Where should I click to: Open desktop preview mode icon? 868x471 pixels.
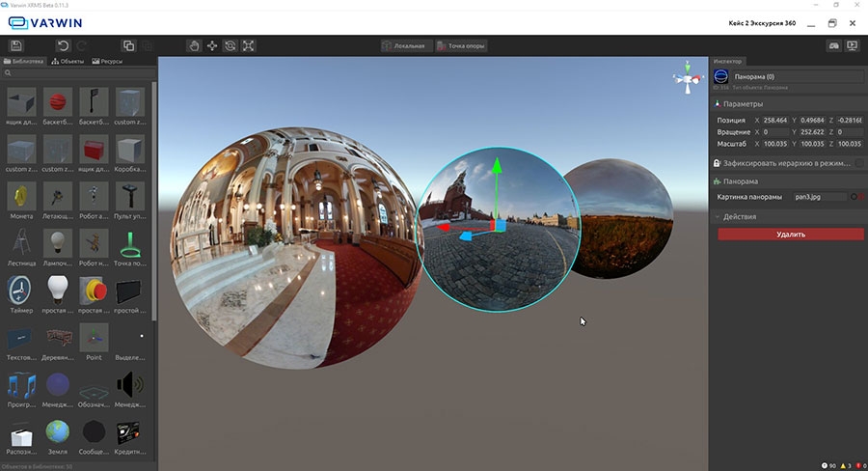[853, 45]
